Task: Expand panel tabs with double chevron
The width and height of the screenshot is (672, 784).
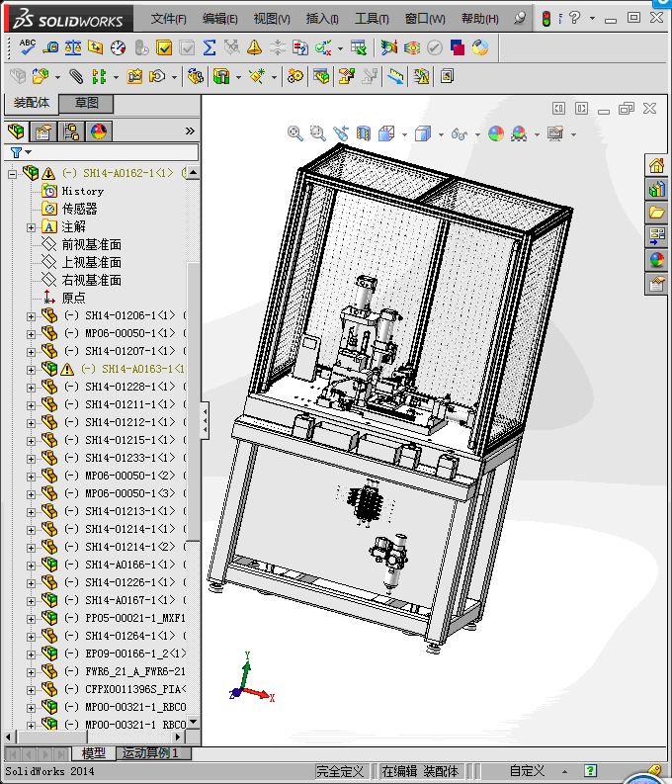Action: 190,131
